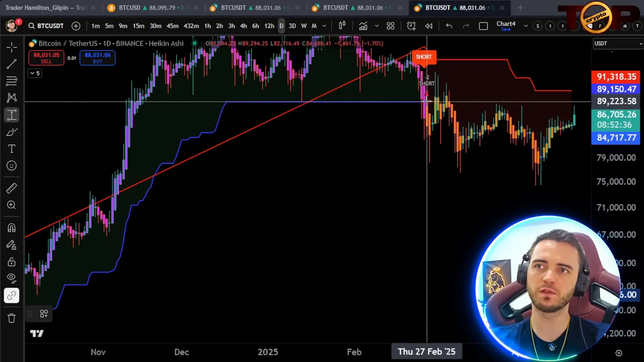Switch to the 432m timeframe
The width and height of the screenshot is (644, 362).
tap(191, 26)
